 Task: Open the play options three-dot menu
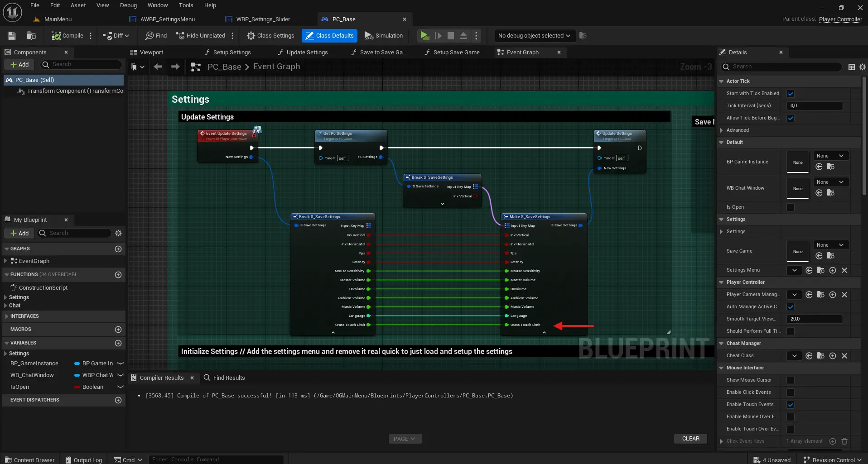(476, 36)
